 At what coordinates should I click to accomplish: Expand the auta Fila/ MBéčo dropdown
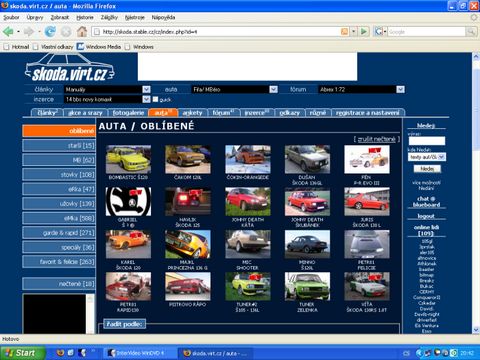(273, 89)
